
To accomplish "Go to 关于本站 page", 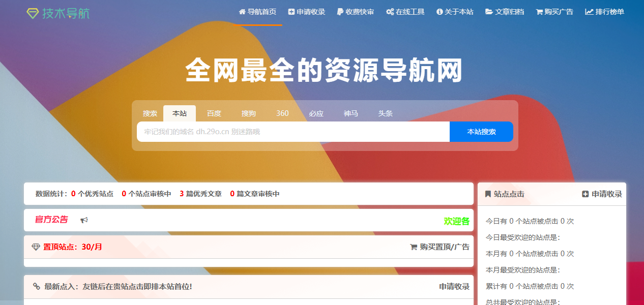I will click(455, 12).
